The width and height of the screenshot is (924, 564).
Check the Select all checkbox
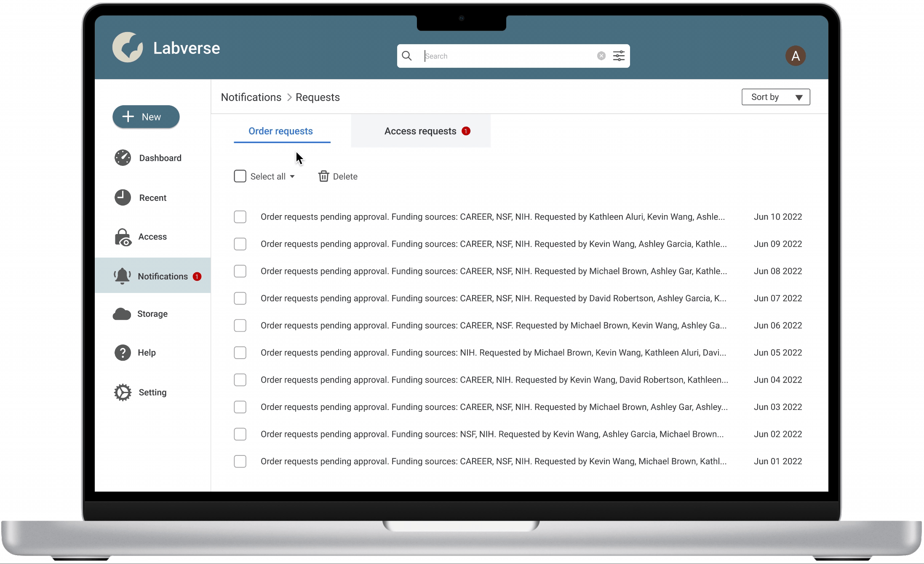[x=240, y=176]
